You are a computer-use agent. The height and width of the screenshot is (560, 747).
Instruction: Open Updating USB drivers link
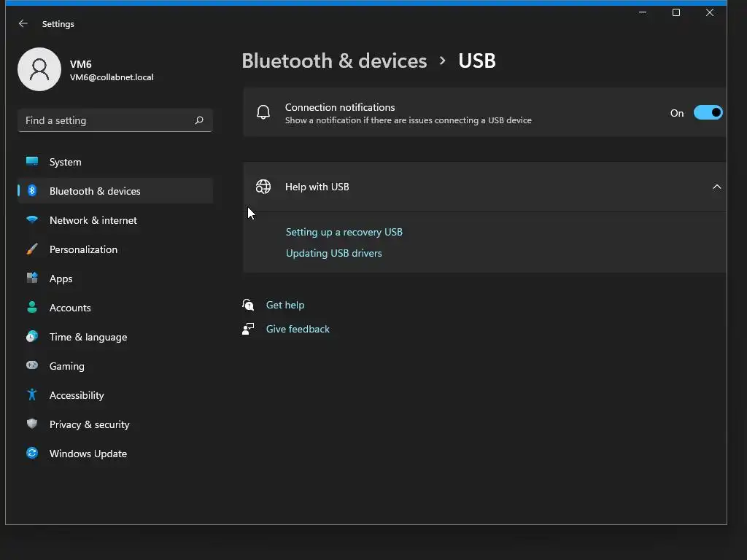[x=334, y=253]
